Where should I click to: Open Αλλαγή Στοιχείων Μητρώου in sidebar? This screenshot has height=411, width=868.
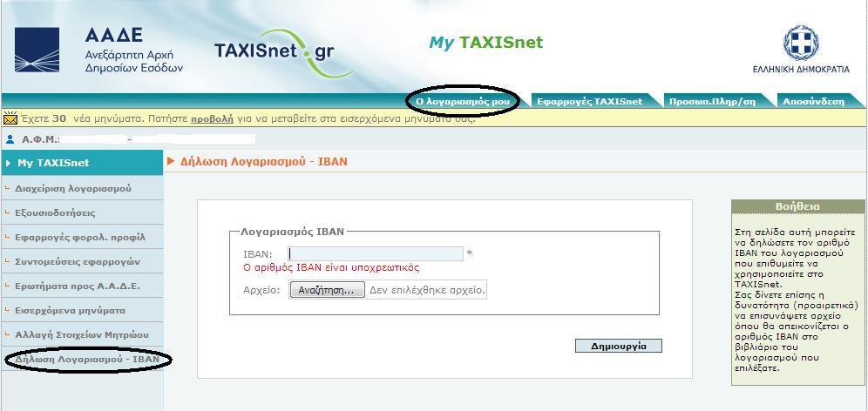(x=82, y=334)
